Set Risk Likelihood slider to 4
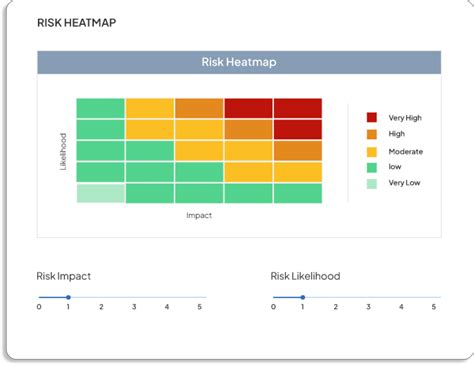474x365 pixels. (x=401, y=297)
